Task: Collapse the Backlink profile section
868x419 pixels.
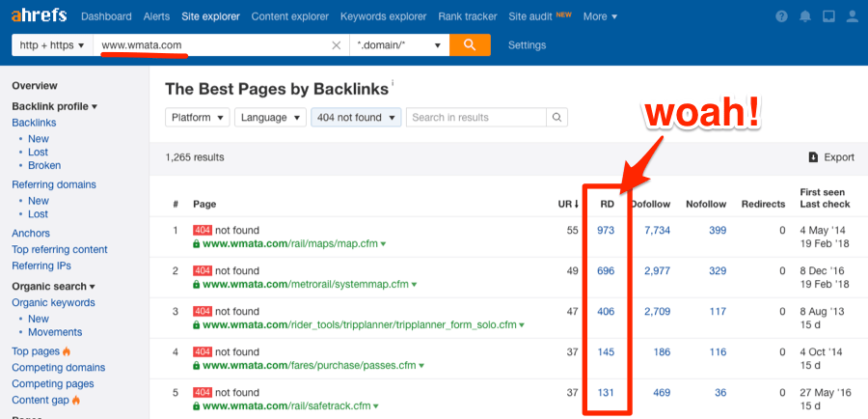Action: click(x=54, y=106)
